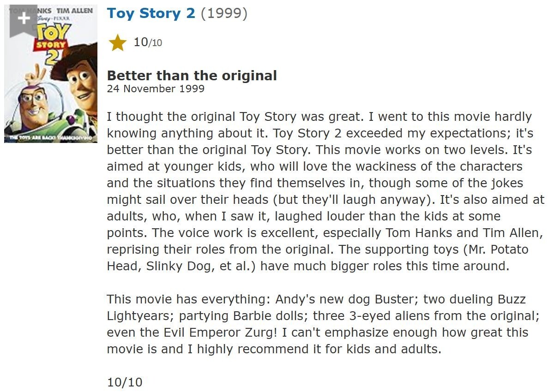
Task: Open the Toy Story 2 title link
Action: coord(151,13)
